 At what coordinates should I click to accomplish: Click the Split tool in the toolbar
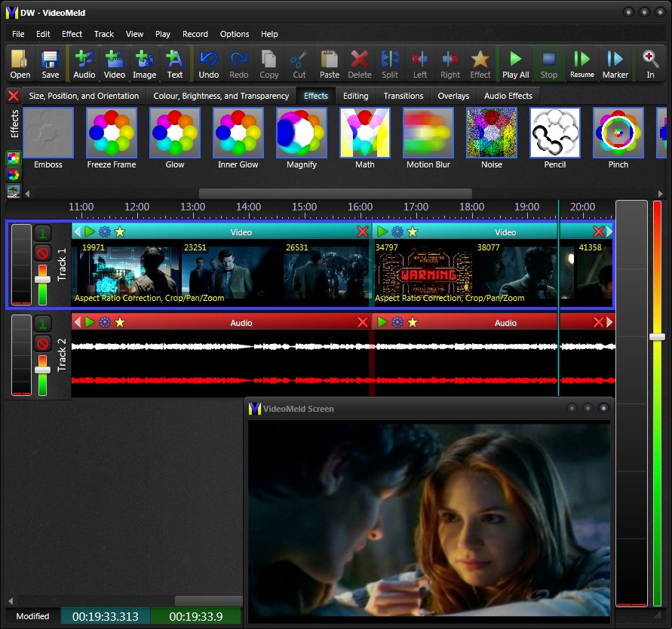390,63
